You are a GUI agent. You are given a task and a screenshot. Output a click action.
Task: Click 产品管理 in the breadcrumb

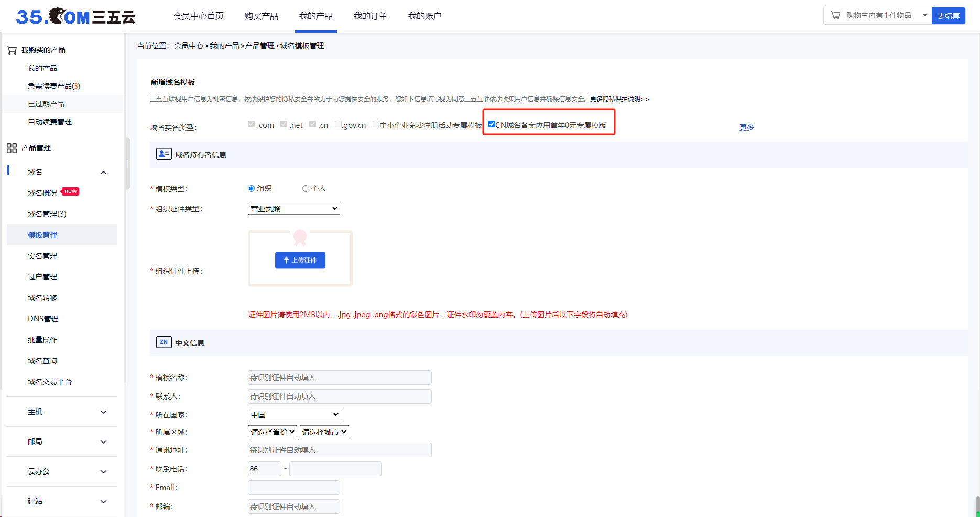pyautogui.click(x=260, y=46)
